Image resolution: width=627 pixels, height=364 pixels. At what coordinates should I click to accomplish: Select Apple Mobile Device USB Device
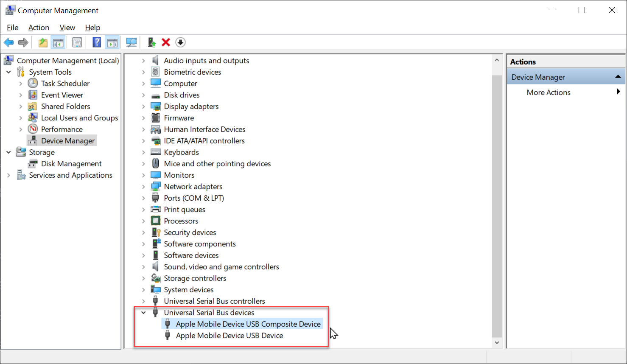pos(230,336)
